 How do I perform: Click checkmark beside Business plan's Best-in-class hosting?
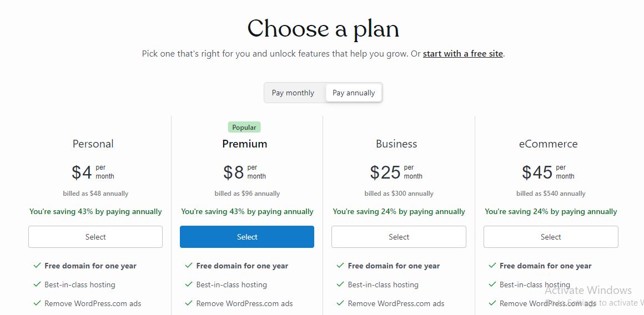click(x=340, y=284)
